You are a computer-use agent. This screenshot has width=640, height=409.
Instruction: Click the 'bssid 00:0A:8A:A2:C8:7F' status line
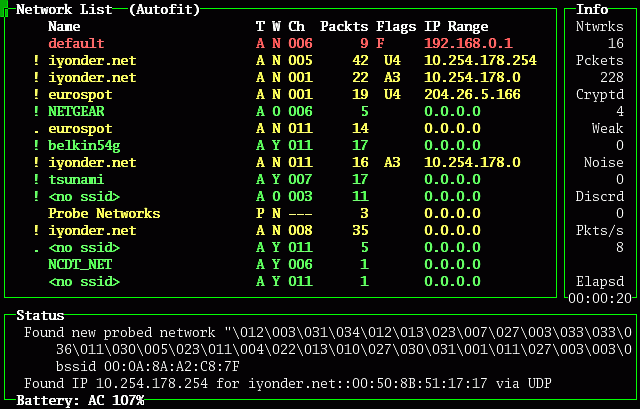pos(148,367)
